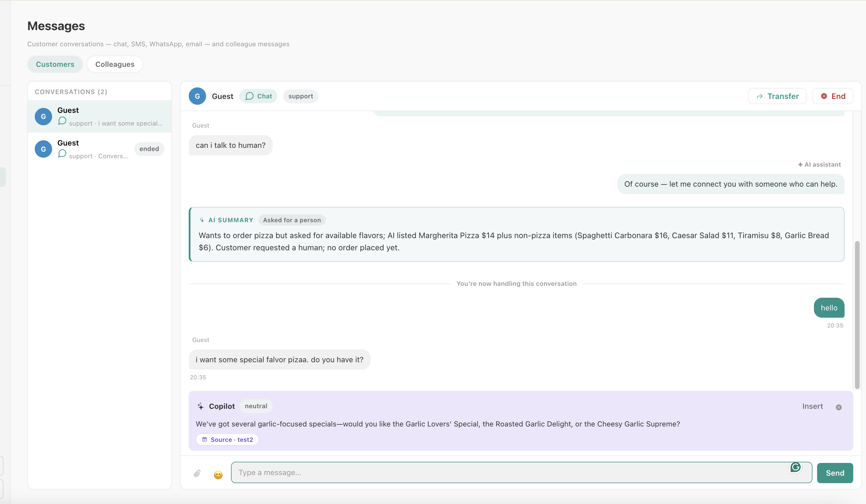Click the avatar of the active Guest conversation
Screen dimensions: 866x504
click(x=43, y=117)
